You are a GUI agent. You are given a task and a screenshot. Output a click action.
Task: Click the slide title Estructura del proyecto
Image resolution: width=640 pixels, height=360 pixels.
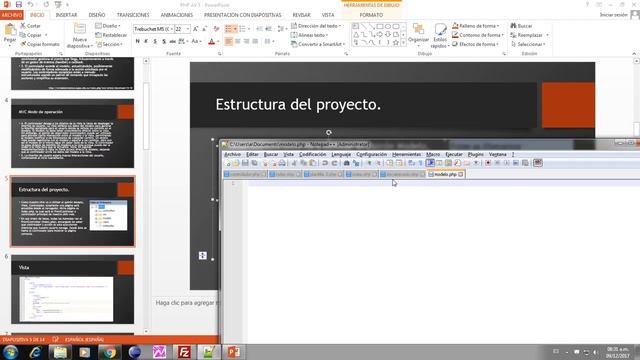pyautogui.click(x=298, y=104)
